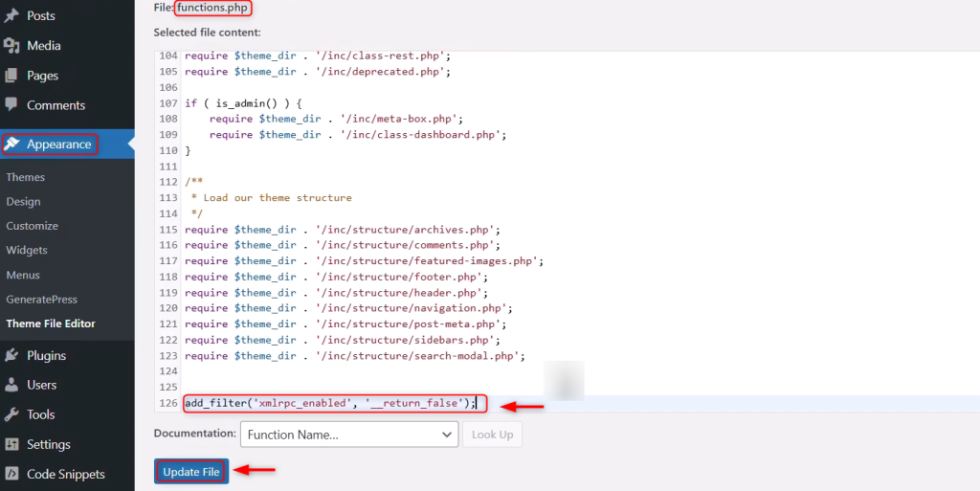Click the footer.php require line

(x=336, y=277)
